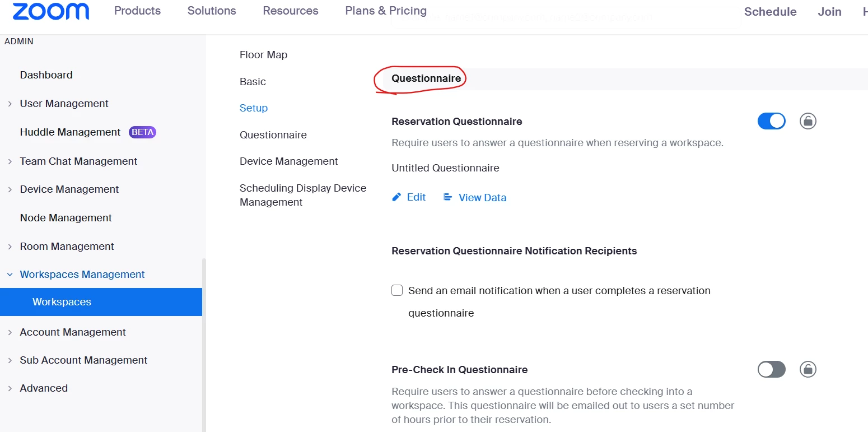Open the Products menu
The width and height of the screenshot is (868, 432).
137,11
